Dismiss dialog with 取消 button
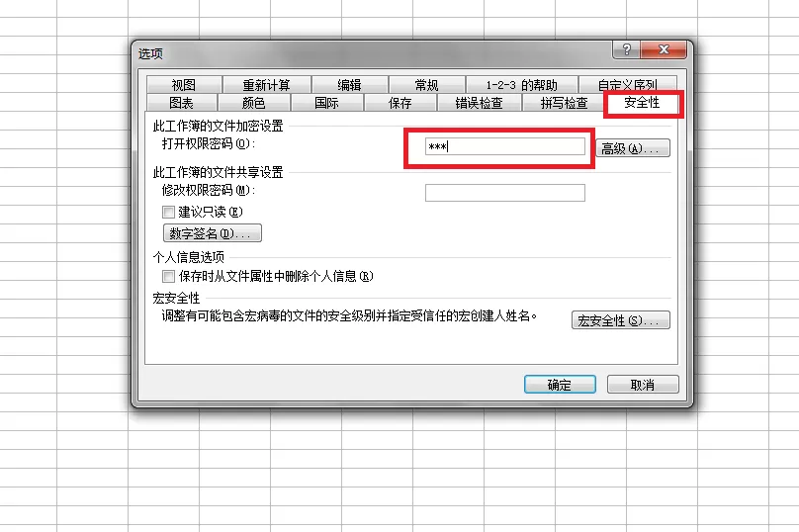The width and height of the screenshot is (799, 532). [643, 385]
